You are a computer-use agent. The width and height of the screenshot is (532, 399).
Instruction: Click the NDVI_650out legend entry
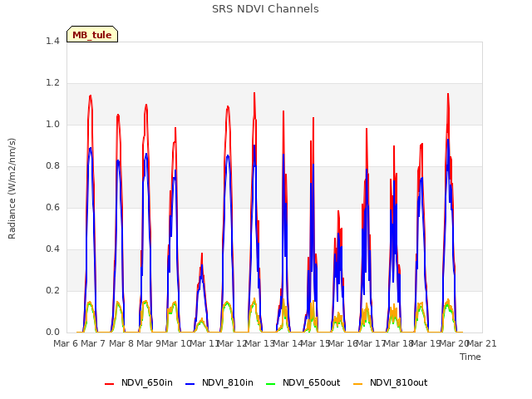point(303,383)
